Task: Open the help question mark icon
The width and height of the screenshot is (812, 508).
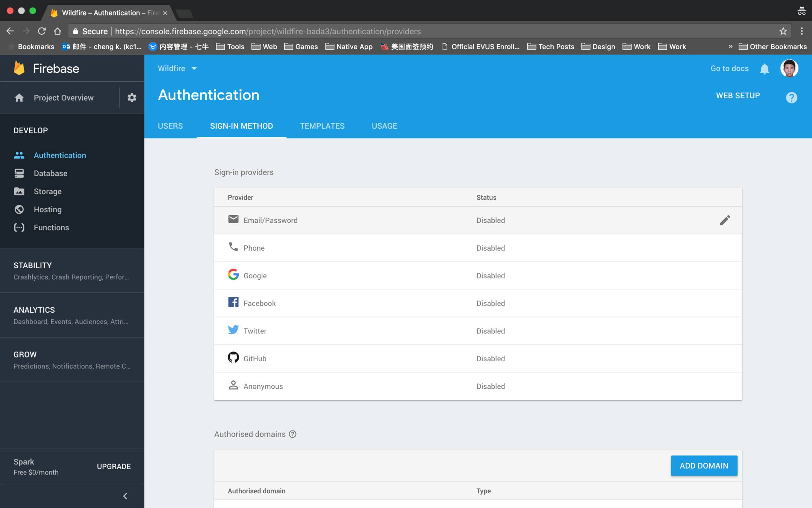Action: [x=791, y=98]
